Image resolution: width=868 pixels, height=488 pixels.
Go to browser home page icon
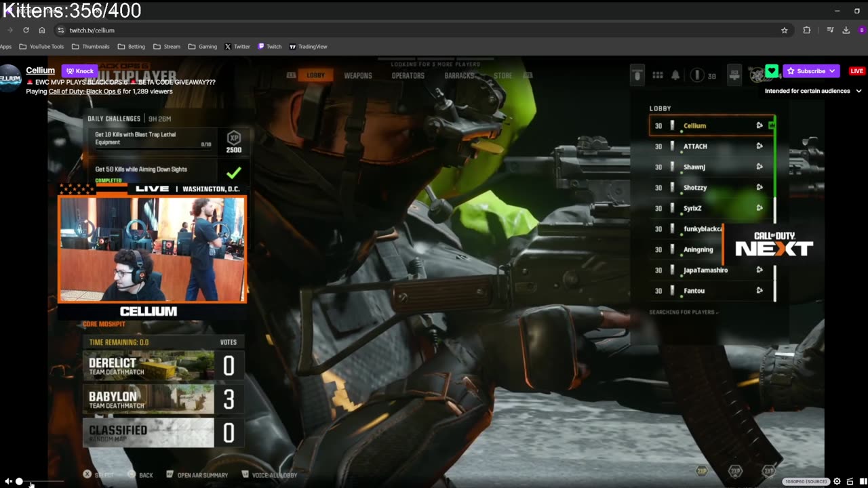42,30
